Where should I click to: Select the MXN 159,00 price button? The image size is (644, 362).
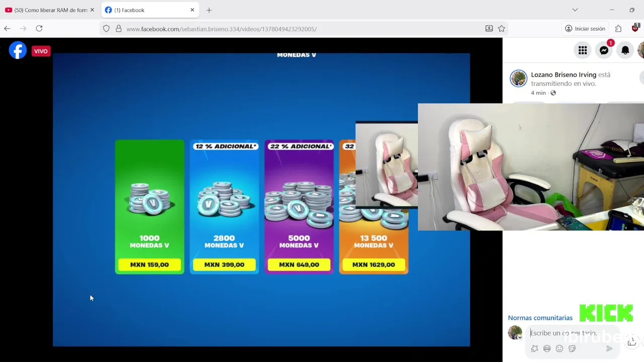click(149, 264)
